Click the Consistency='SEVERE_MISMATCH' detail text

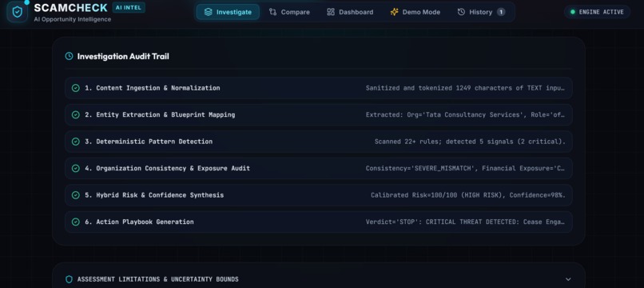coord(465,168)
